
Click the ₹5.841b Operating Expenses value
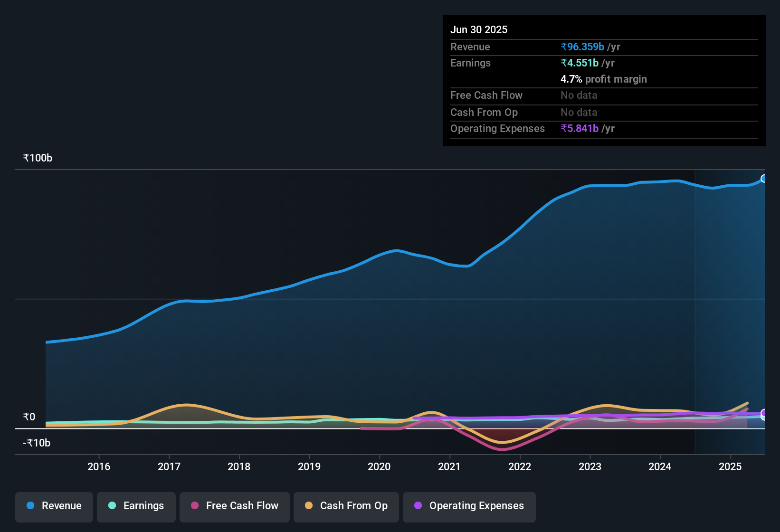pyautogui.click(x=580, y=128)
